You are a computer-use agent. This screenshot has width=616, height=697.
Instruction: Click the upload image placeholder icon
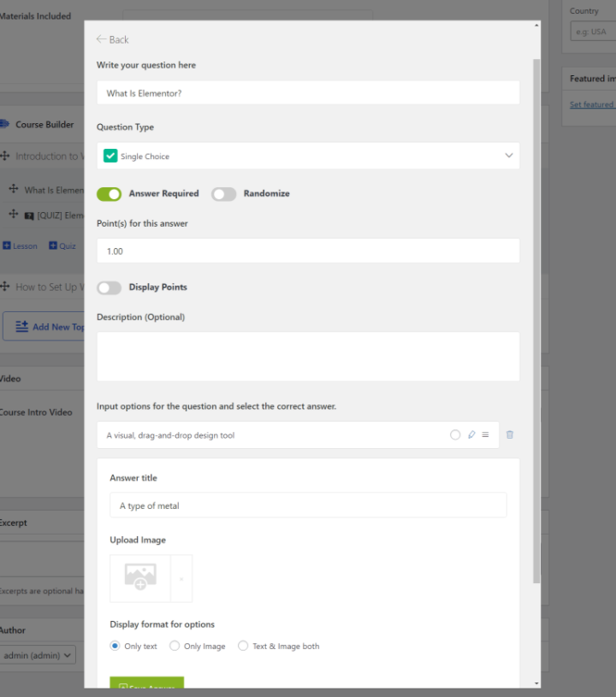140,578
